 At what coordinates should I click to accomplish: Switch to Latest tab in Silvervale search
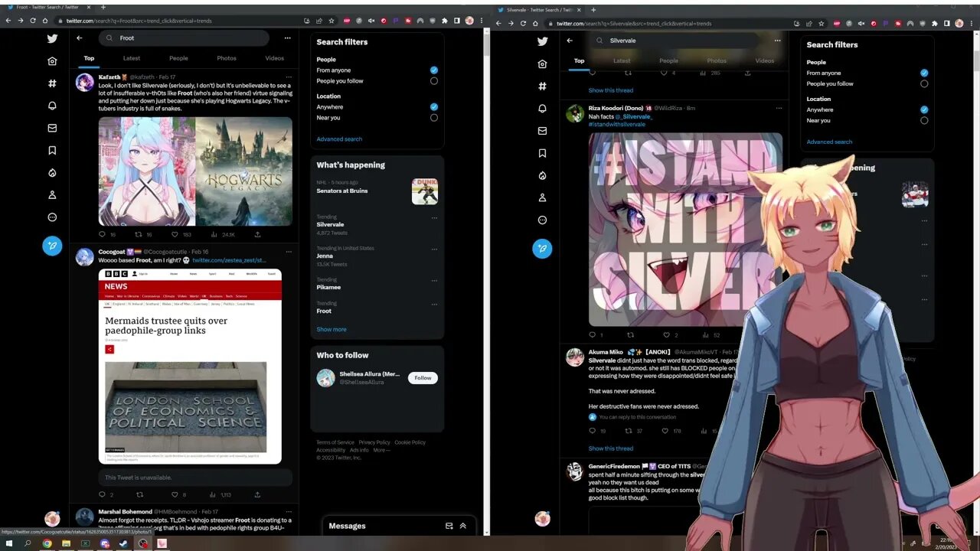[x=622, y=60]
